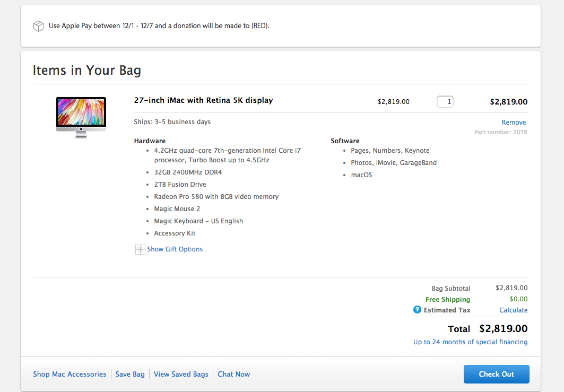
Task: Click the Estimated Tax label
Action: click(447, 310)
